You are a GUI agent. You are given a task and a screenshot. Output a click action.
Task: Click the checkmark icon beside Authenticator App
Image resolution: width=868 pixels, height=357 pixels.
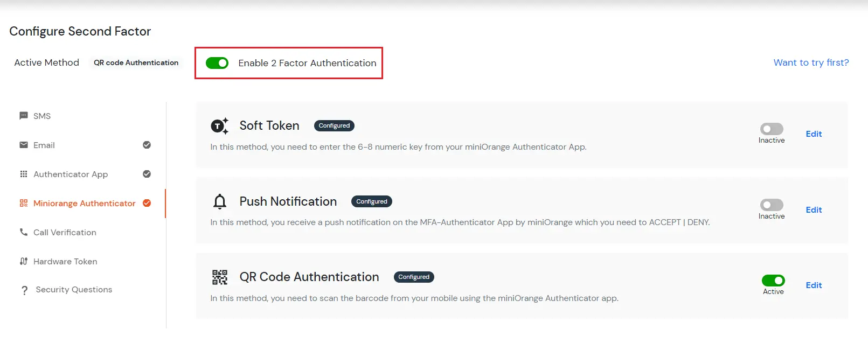tap(147, 174)
